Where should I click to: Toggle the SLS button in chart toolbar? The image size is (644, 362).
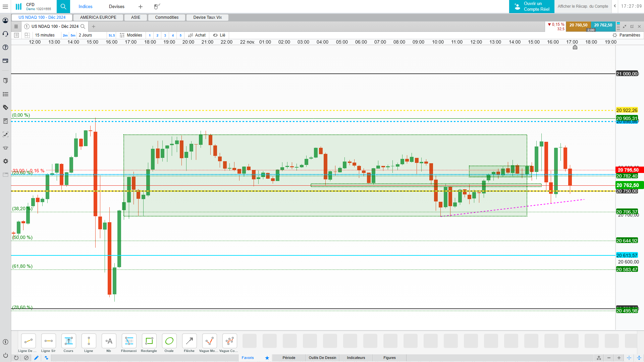112,35
